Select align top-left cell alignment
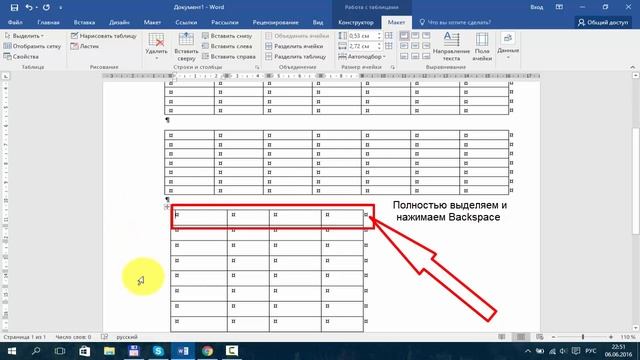 (404, 36)
